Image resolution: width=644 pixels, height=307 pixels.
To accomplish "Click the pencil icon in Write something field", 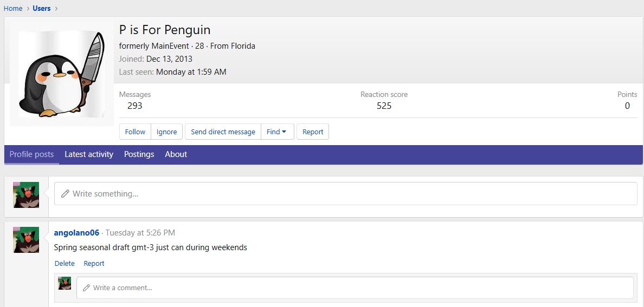I will [x=66, y=194].
